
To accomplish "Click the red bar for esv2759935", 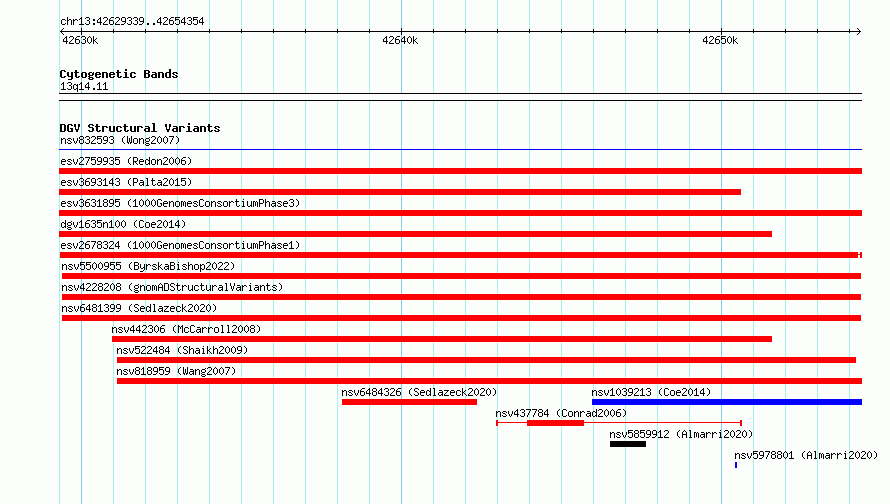I will pyautogui.click(x=460, y=171).
